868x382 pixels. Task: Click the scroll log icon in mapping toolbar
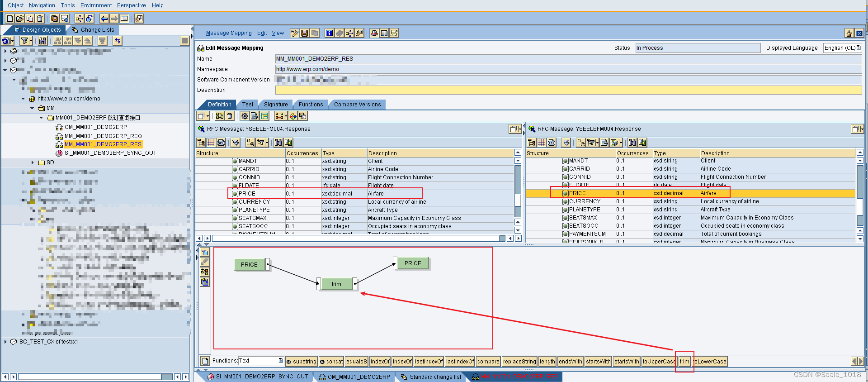pyautogui.click(x=394, y=33)
